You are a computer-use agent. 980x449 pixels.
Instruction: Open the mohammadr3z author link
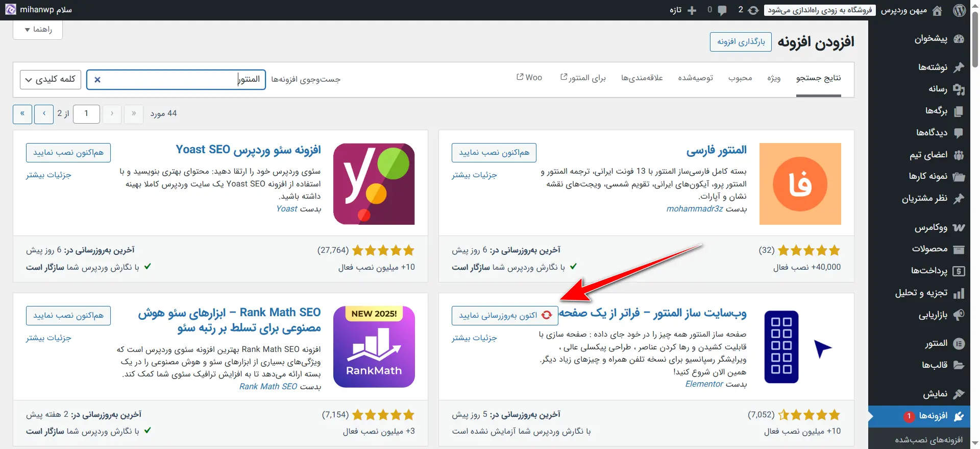point(695,209)
